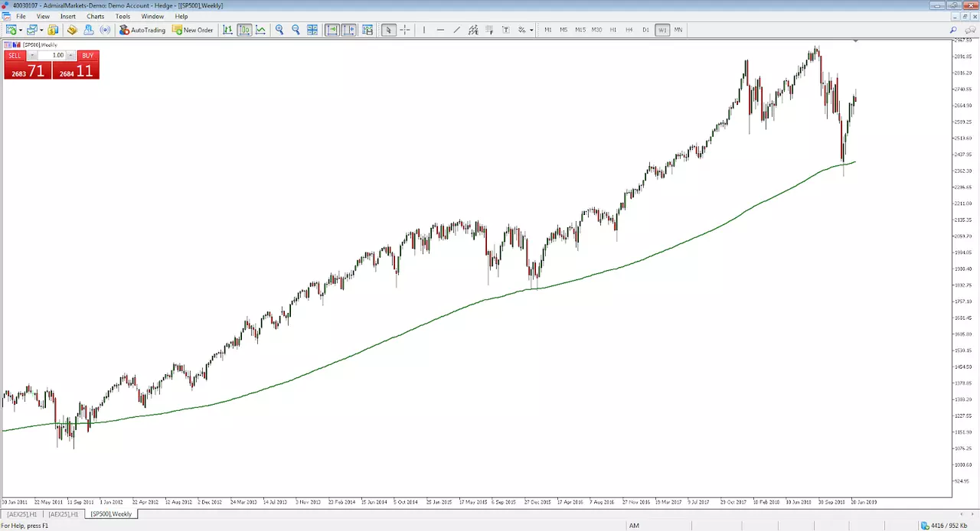Open the chat bubbles icon
This screenshot has height=531, width=980.
pyautogui.click(x=970, y=30)
